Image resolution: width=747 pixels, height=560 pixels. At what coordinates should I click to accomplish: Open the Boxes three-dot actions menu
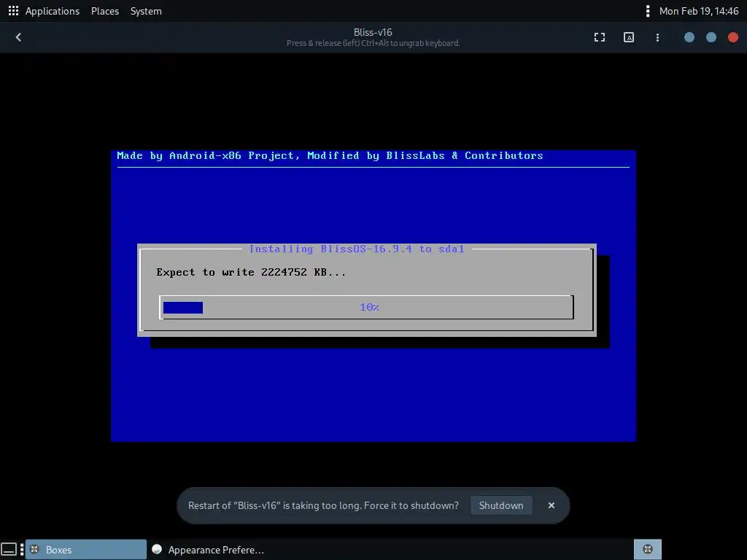tap(657, 37)
